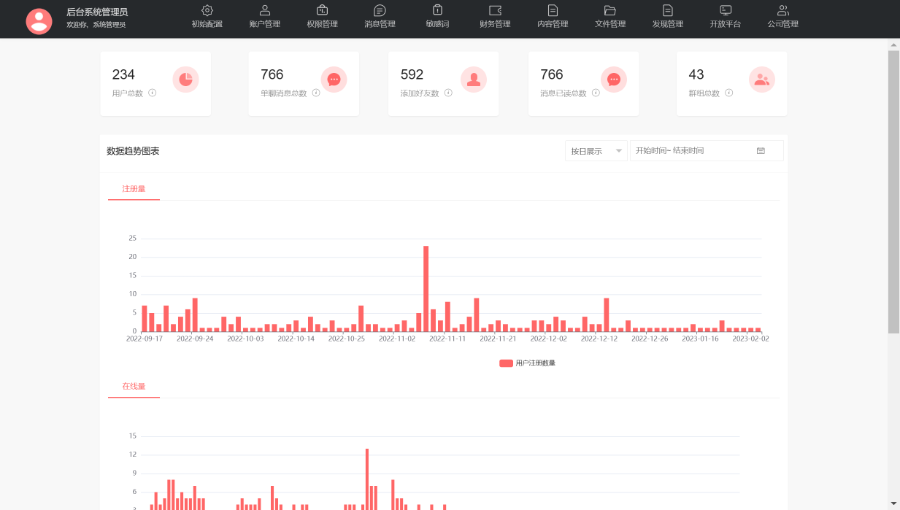Select the 在线量 tab

pyautogui.click(x=134, y=387)
